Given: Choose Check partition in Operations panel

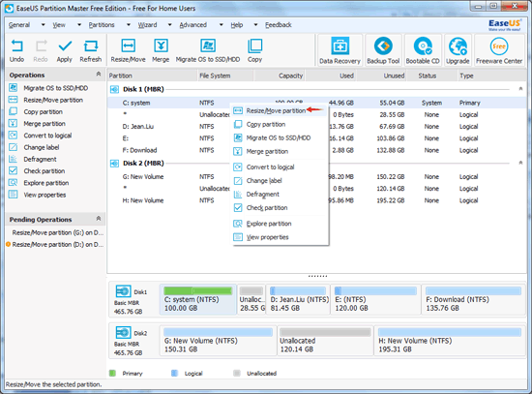Looking at the screenshot, I should coord(37,170).
